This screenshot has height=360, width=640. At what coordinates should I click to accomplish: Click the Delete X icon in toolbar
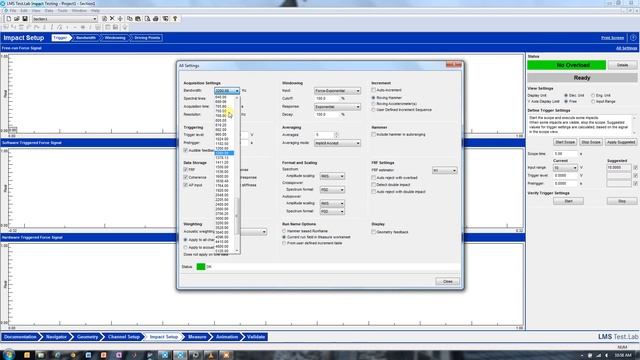click(x=112, y=19)
